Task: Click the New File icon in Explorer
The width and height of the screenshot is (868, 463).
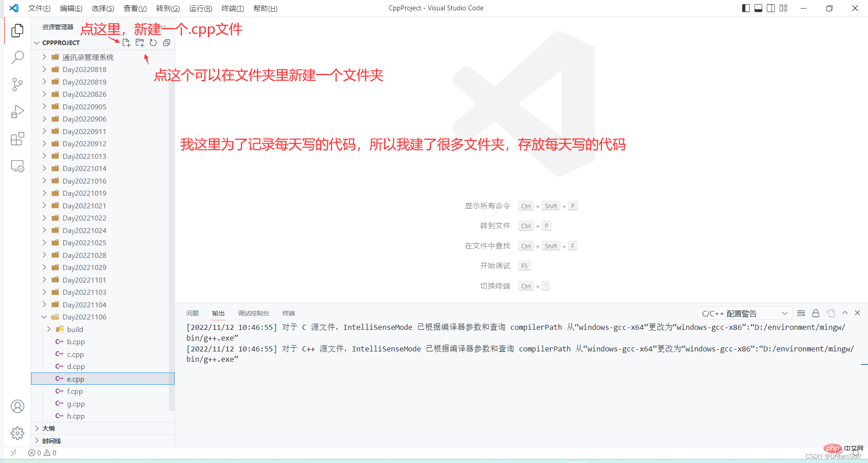Action: (x=126, y=43)
